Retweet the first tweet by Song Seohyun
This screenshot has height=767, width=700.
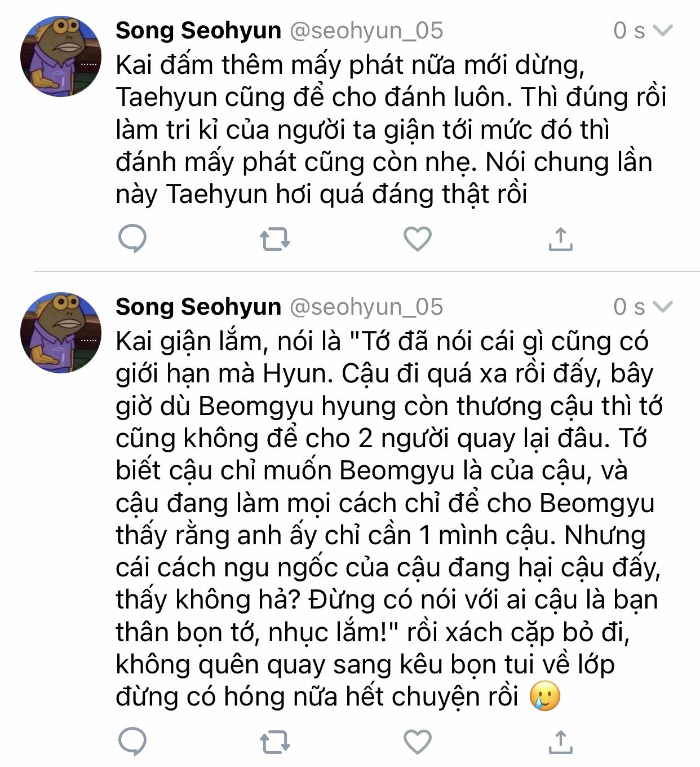coord(275,239)
